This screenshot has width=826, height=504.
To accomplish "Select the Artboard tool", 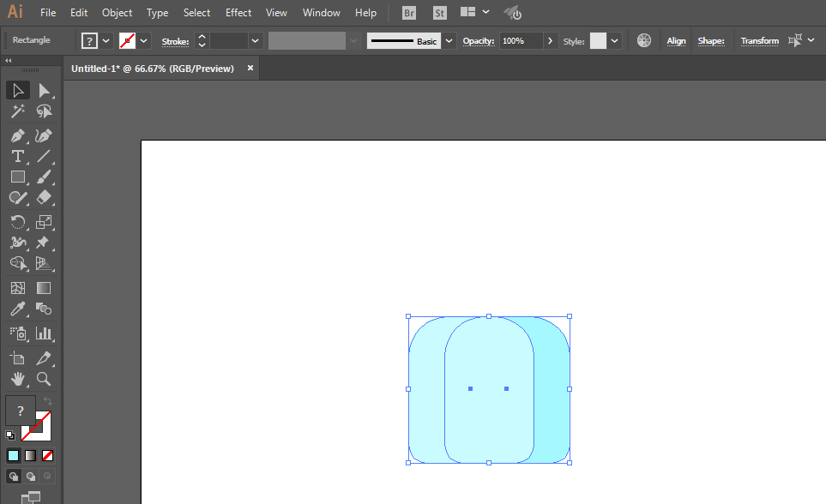I will (17, 358).
